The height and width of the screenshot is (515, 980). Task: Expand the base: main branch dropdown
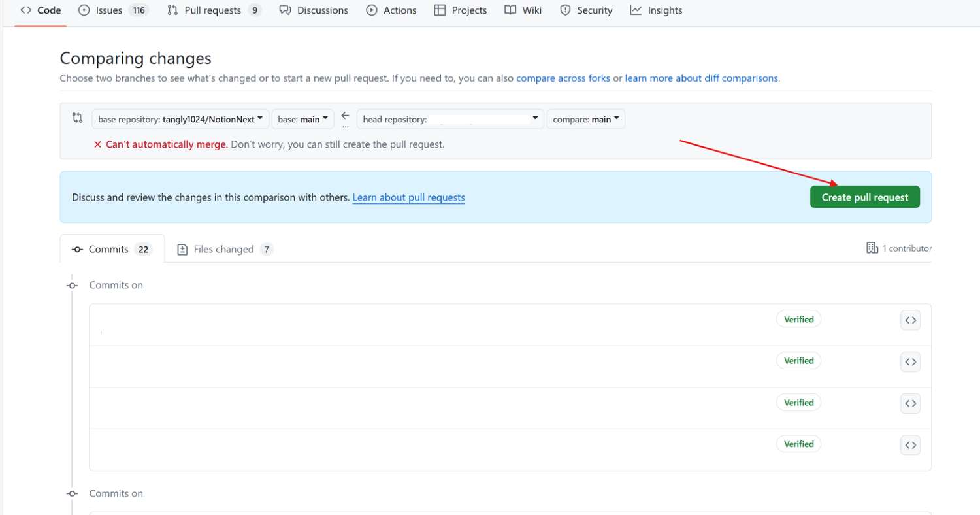302,119
